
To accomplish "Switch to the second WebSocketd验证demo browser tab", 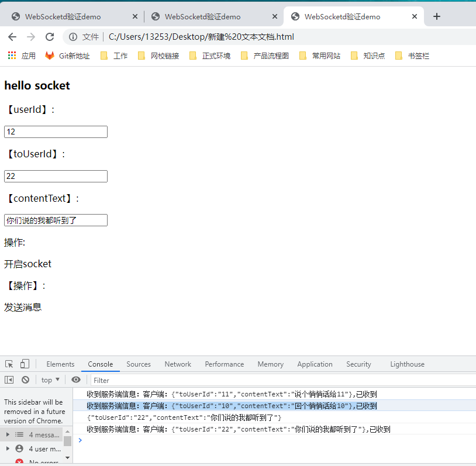I will [x=211, y=16].
